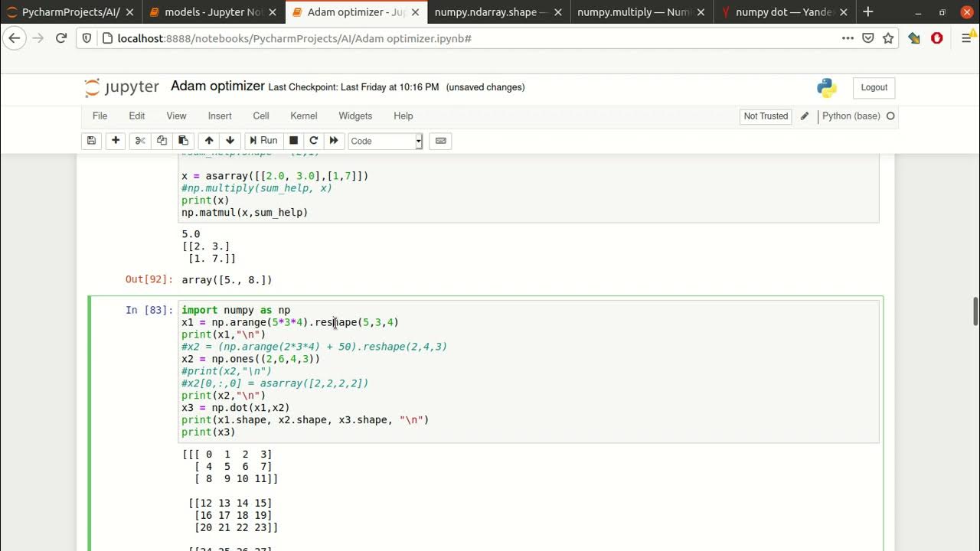Click the Not Trusted button
This screenshot has height=551, width=980.
(766, 116)
